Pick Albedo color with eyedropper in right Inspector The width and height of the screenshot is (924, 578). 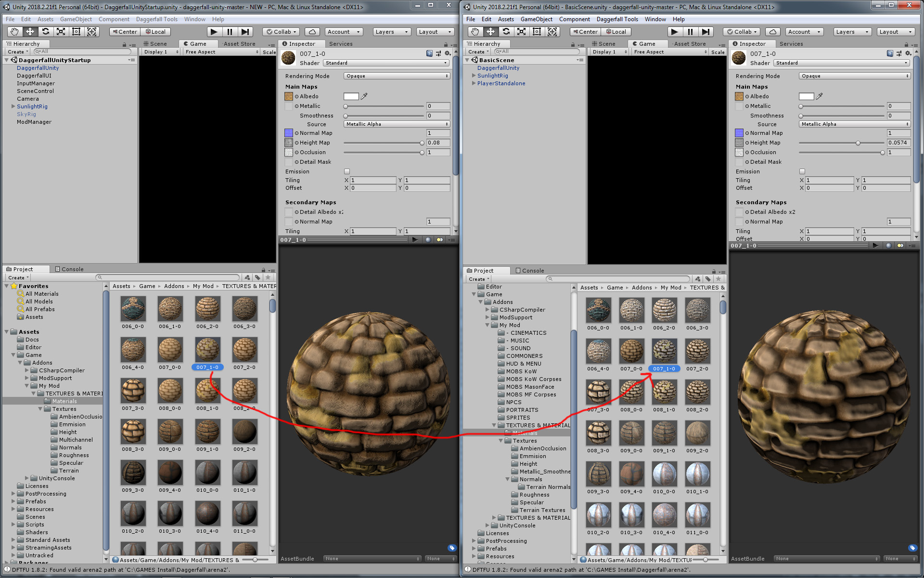coord(820,96)
